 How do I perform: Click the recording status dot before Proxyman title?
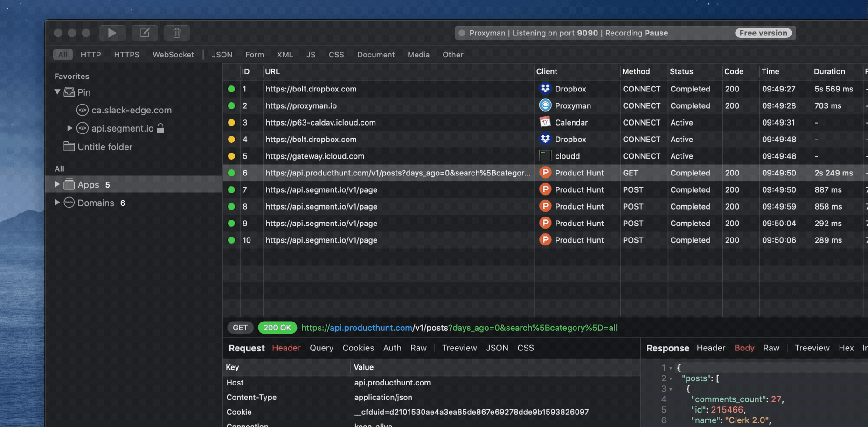tap(462, 33)
